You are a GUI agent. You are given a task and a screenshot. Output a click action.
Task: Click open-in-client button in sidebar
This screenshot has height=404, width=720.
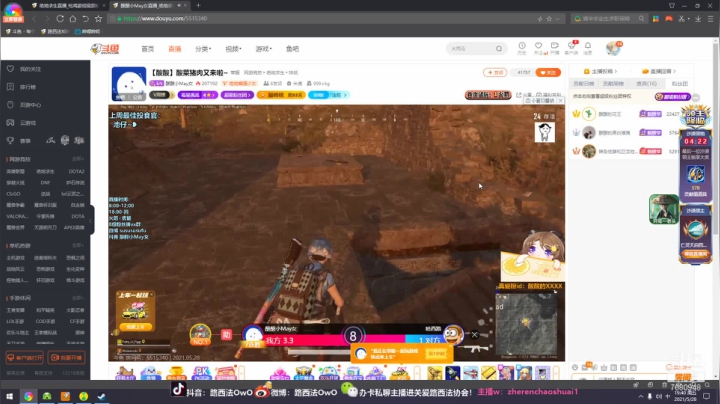(24, 358)
